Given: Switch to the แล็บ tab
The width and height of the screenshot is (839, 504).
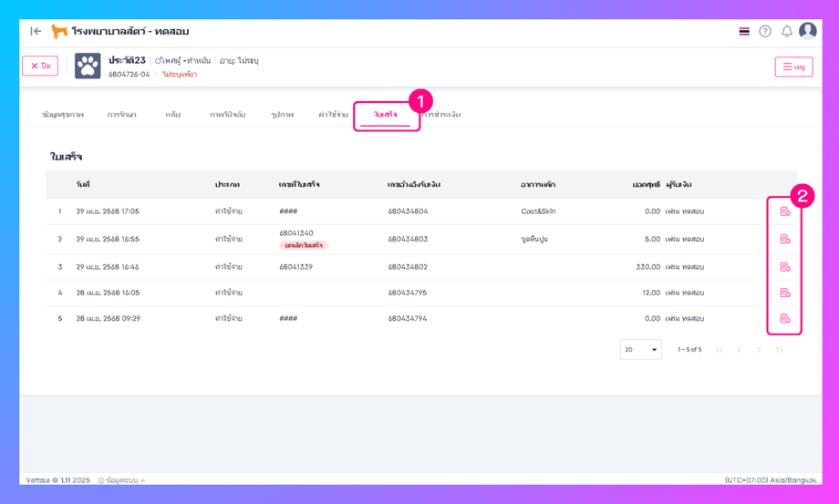Looking at the screenshot, I should (173, 114).
